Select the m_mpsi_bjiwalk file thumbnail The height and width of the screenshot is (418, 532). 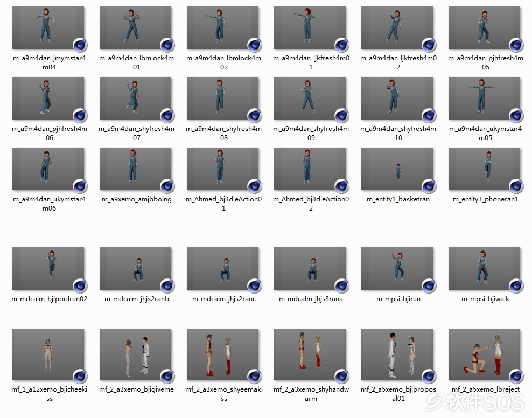coord(484,268)
